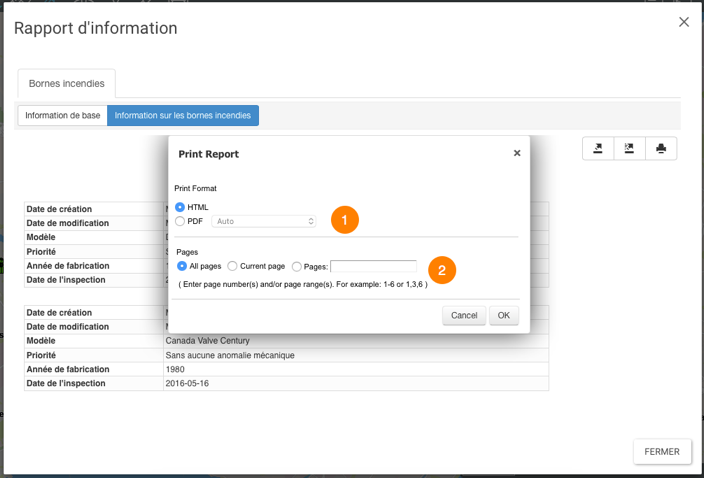The height and width of the screenshot is (478, 704).
Task: Open the Auto PDF sizing dropdown
Action: pyautogui.click(x=264, y=221)
